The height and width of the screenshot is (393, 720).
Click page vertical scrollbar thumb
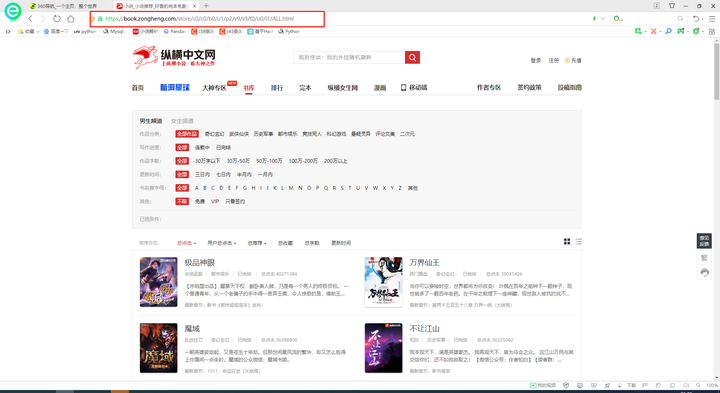[716, 72]
